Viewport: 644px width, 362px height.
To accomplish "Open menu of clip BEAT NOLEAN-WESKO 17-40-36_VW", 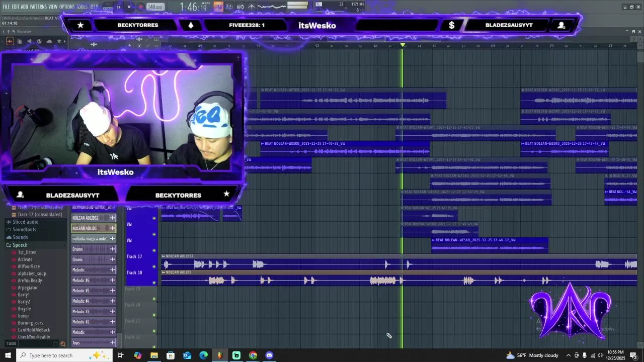I will pyautogui.click(x=263, y=144).
